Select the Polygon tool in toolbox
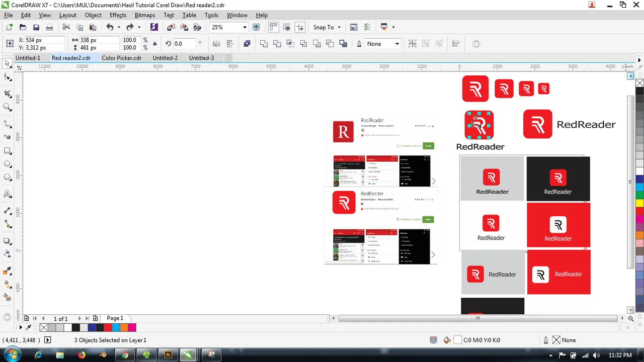Viewport: 644px width, 362px height. click(8, 177)
